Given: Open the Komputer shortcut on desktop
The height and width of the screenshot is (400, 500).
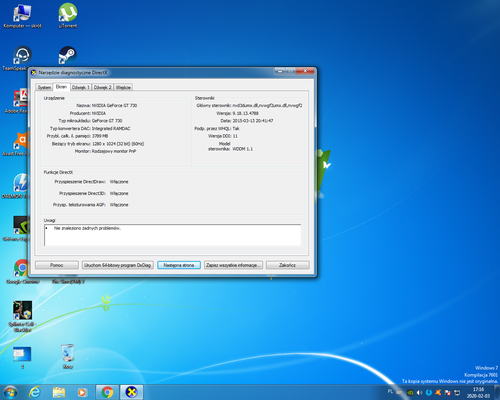Looking at the screenshot, I should tap(22, 16).
